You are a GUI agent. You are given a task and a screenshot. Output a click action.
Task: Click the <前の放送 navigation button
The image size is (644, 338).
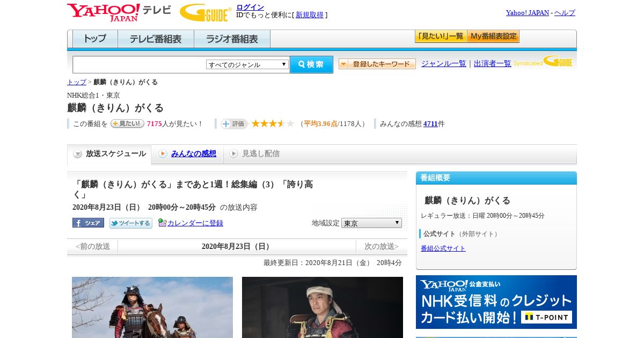point(92,247)
